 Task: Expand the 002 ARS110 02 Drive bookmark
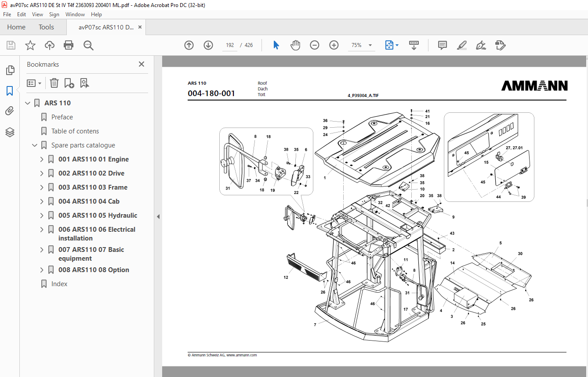42,173
